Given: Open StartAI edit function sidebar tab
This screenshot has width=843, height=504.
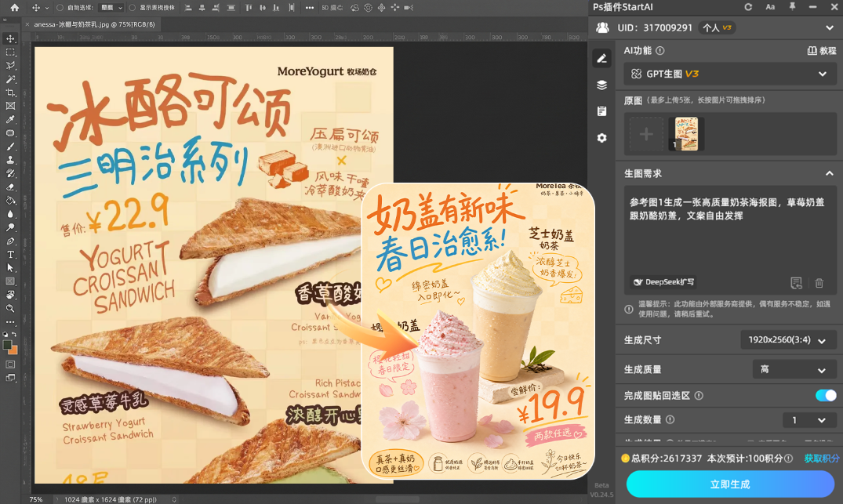Looking at the screenshot, I should [601, 58].
